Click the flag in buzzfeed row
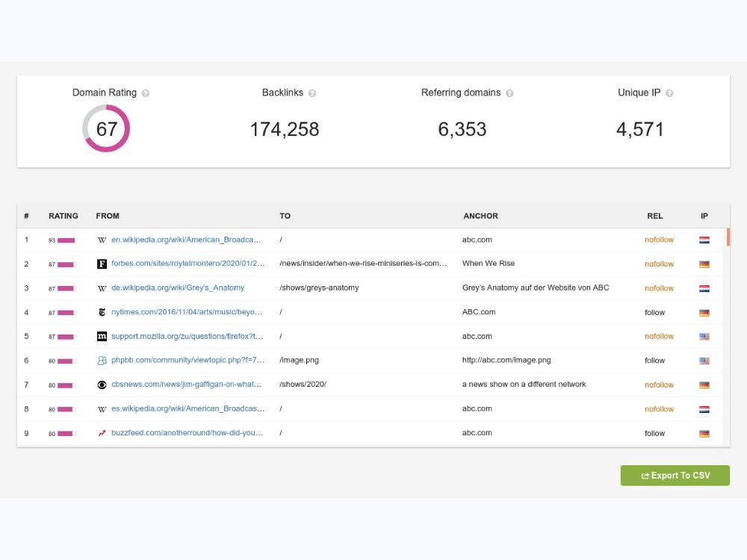This screenshot has height=560, width=747. [704, 434]
